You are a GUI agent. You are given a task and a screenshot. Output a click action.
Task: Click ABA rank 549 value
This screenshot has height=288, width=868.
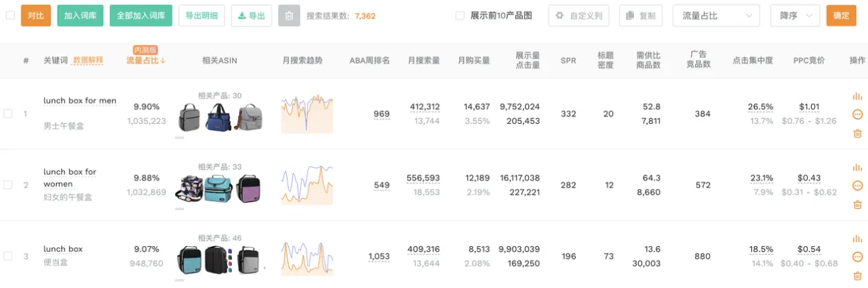click(382, 185)
